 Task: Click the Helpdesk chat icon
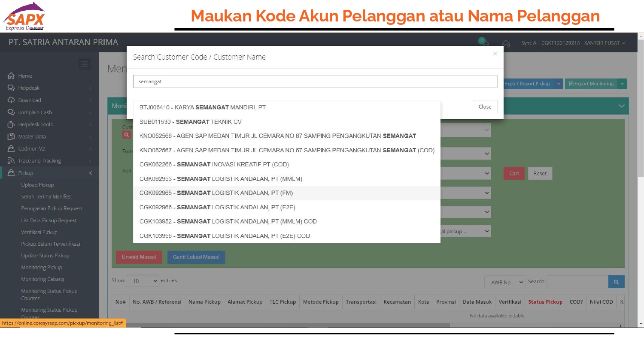pyautogui.click(x=11, y=88)
